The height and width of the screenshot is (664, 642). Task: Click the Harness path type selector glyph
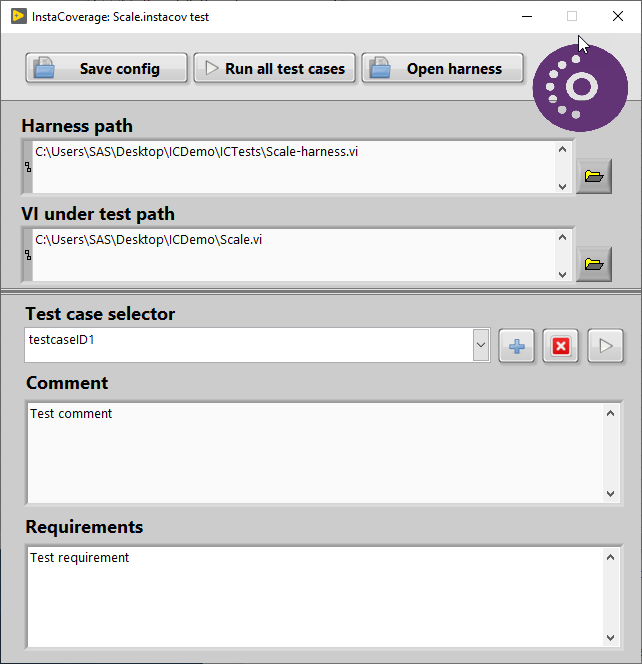point(28,167)
